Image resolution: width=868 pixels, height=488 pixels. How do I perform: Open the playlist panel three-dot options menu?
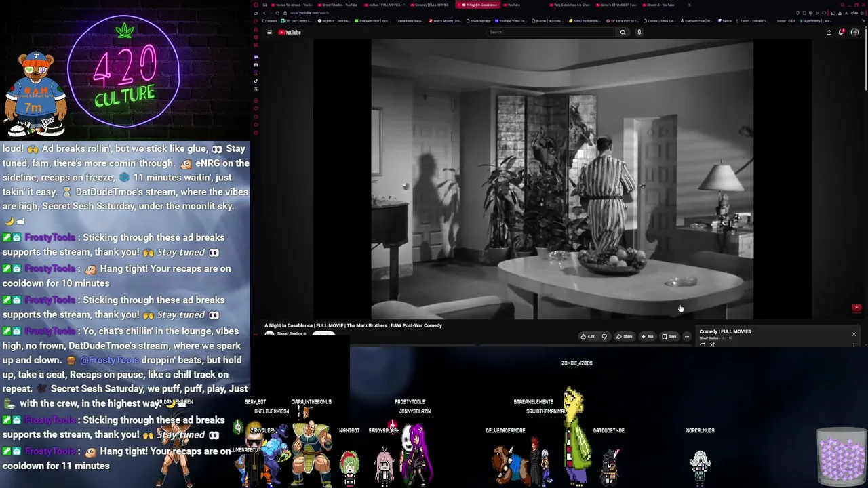[x=854, y=344]
